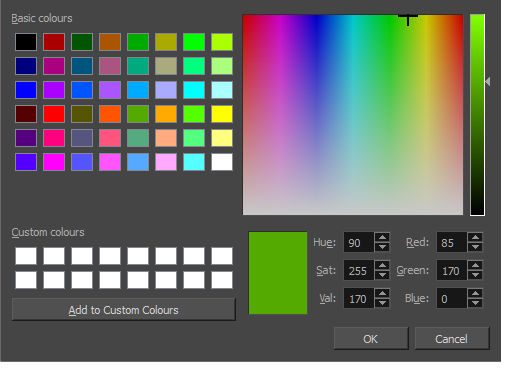Click the brightness gradient strip

click(x=477, y=115)
